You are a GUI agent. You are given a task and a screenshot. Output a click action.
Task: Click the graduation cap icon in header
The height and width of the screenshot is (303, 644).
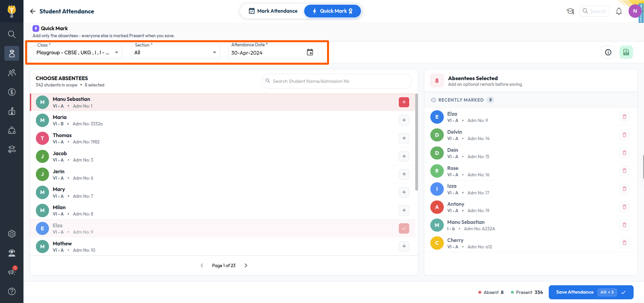[x=570, y=11]
